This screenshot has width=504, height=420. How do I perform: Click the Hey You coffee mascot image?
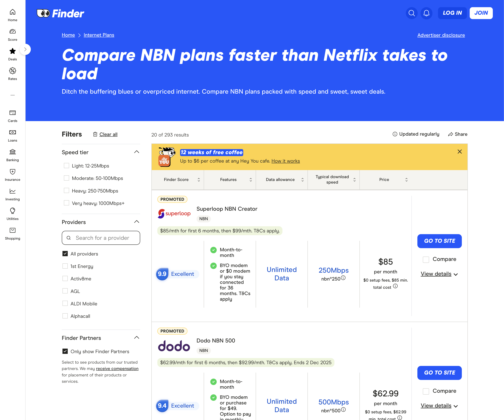click(x=167, y=157)
